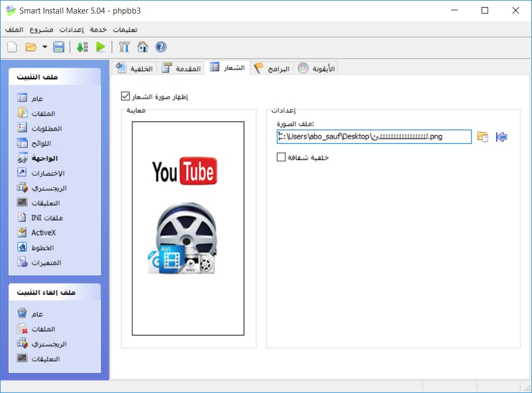
Task: Run the installer with the green play icon
Action: click(101, 47)
